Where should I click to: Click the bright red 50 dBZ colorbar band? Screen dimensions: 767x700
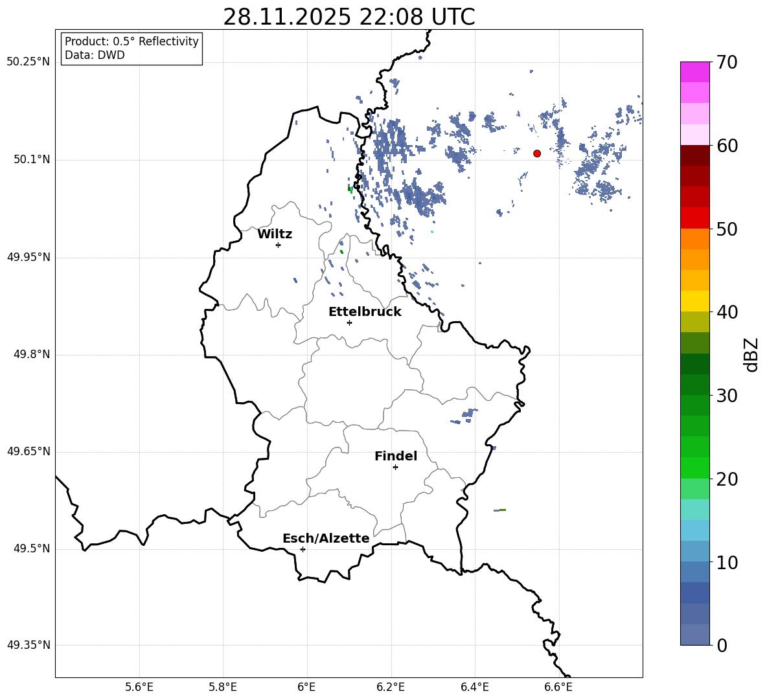pyautogui.click(x=695, y=218)
